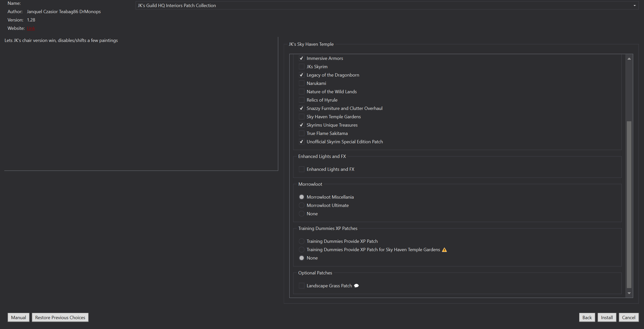Image resolution: width=644 pixels, height=329 pixels.
Task: Click the Manual button
Action: click(18, 317)
